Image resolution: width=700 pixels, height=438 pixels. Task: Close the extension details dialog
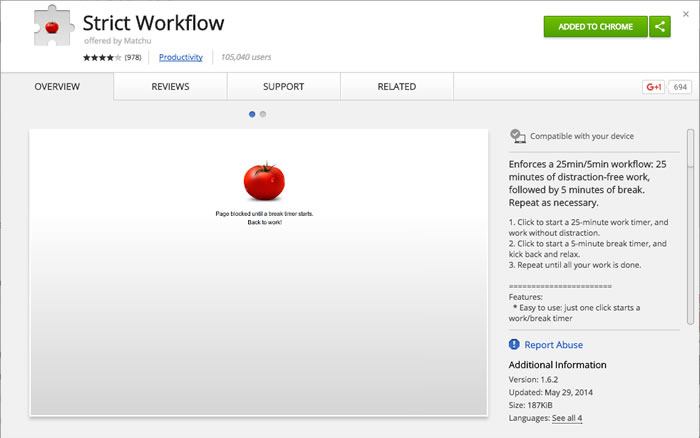pyautogui.click(x=686, y=14)
